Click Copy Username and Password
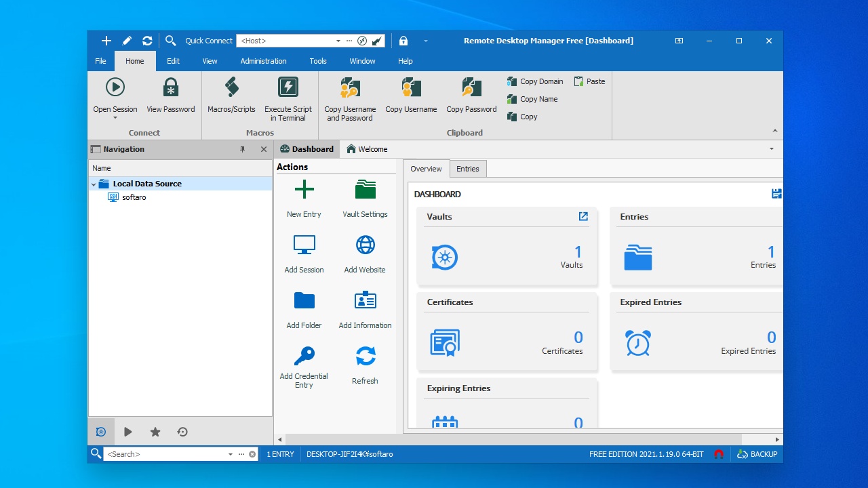The height and width of the screenshot is (488, 868). (x=350, y=99)
